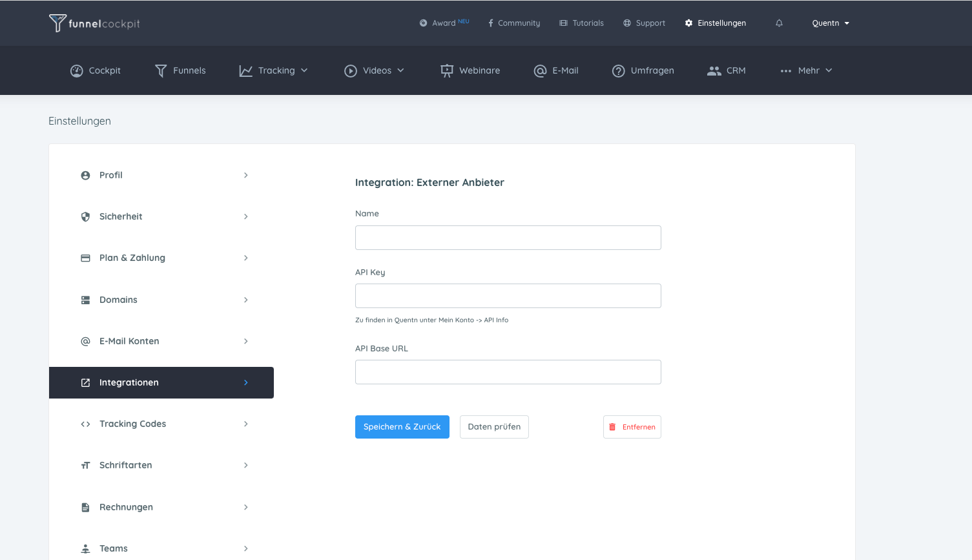Open E-Mail at-sign icon in navbar
Image resolution: width=972 pixels, height=560 pixels.
click(x=540, y=71)
